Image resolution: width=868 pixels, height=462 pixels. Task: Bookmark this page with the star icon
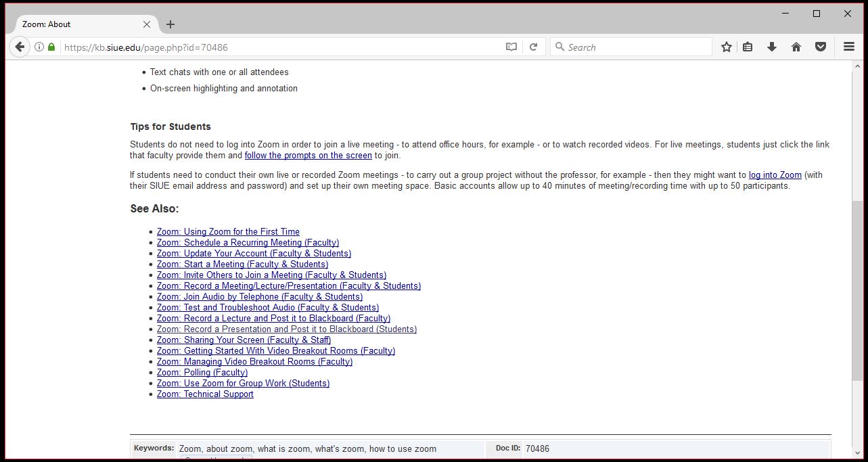(x=726, y=47)
